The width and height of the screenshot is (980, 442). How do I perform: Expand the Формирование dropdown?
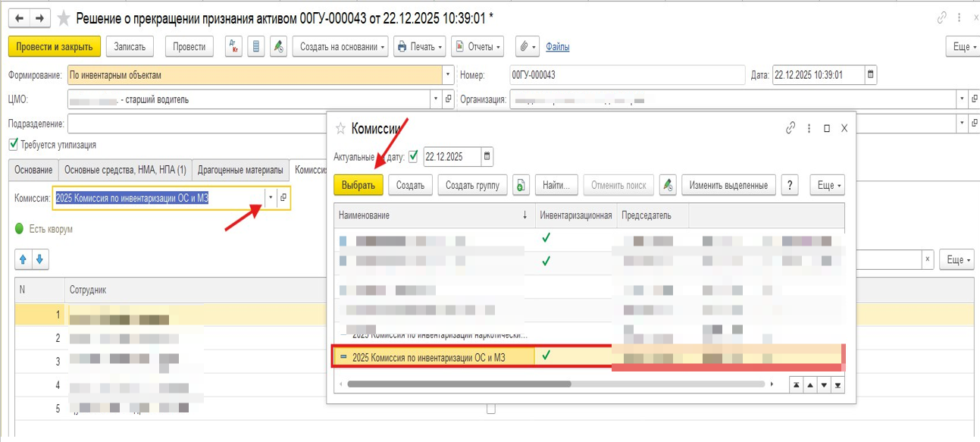448,75
